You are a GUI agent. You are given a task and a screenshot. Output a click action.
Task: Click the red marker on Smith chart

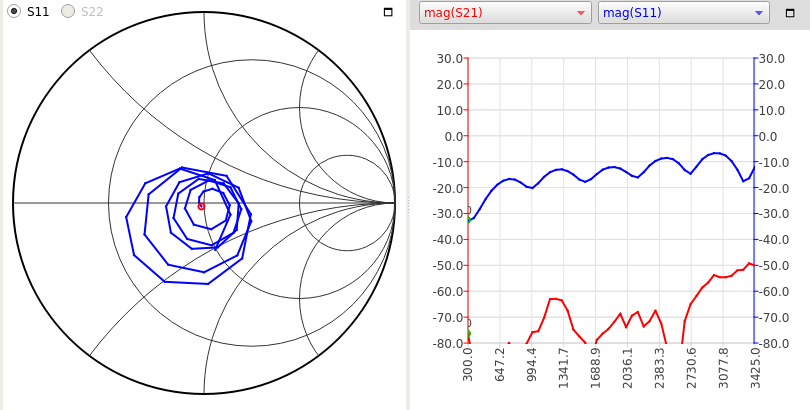pyautogui.click(x=201, y=206)
